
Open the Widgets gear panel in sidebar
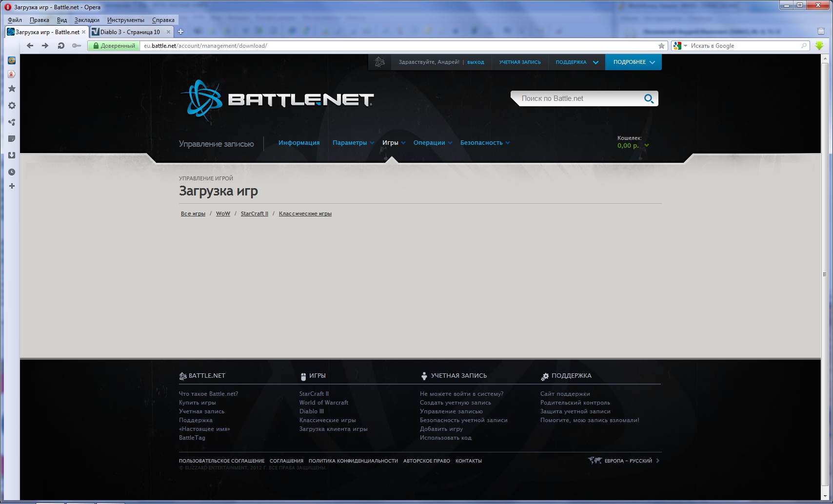pos(12,106)
